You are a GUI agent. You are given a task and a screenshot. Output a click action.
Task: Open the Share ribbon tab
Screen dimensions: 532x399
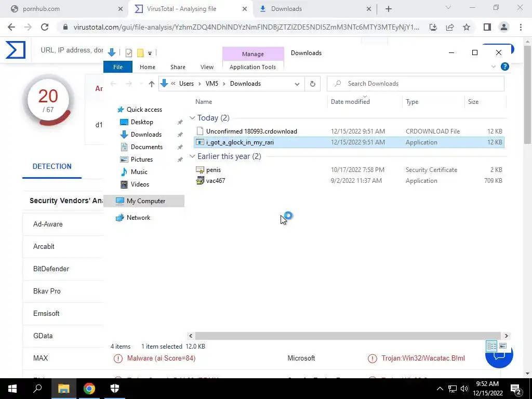(178, 67)
